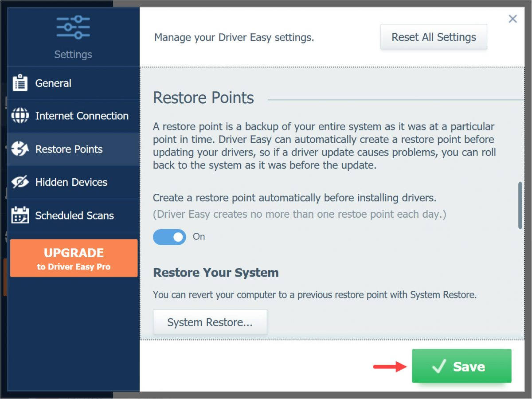
Task: Click the Settings sliders icon
Action: pos(73,27)
